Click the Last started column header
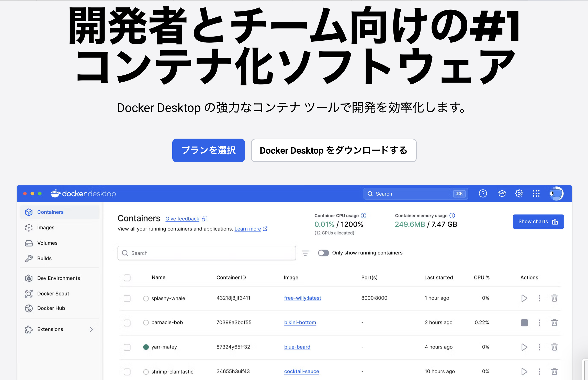This screenshot has width=588, height=380. [438, 277]
